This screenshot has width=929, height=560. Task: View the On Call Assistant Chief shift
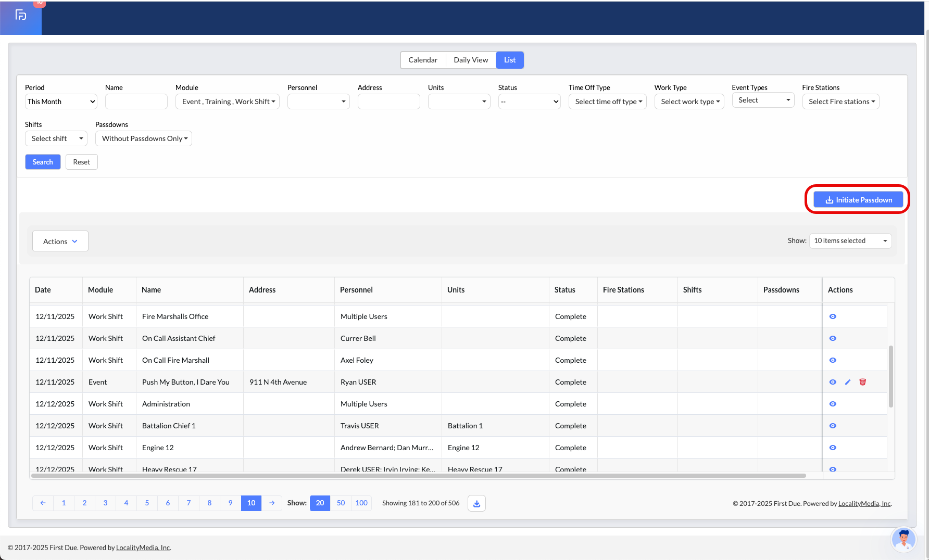pos(833,338)
